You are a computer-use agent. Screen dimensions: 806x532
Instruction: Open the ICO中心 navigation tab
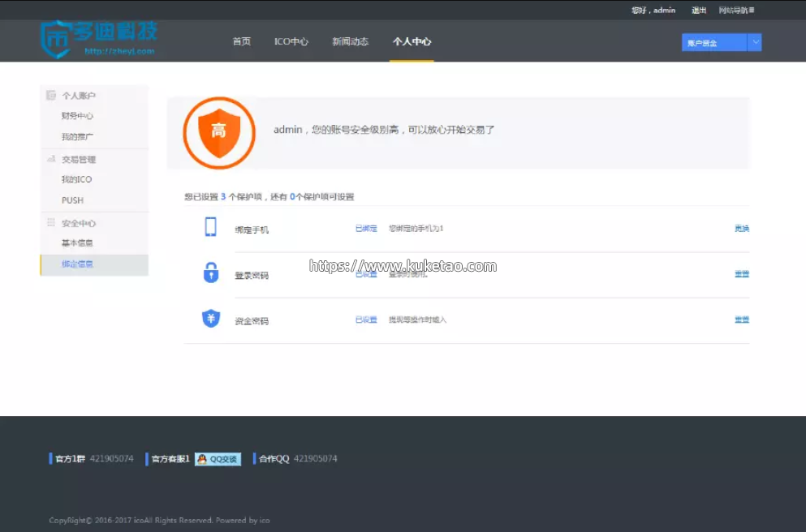pos(291,41)
